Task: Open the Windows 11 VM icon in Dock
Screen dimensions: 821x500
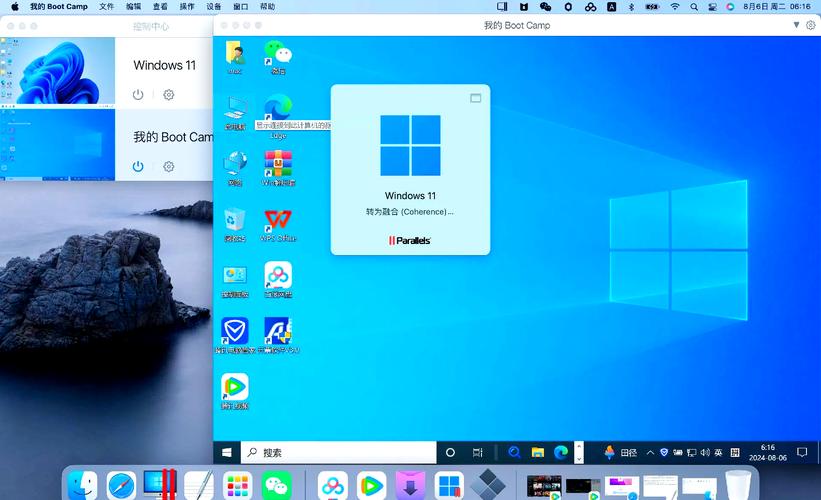Action: [449, 485]
